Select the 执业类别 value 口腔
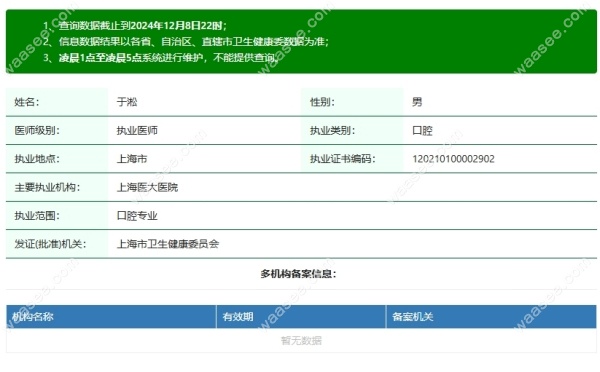Screen dimensions: 600x372 click(422, 131)
